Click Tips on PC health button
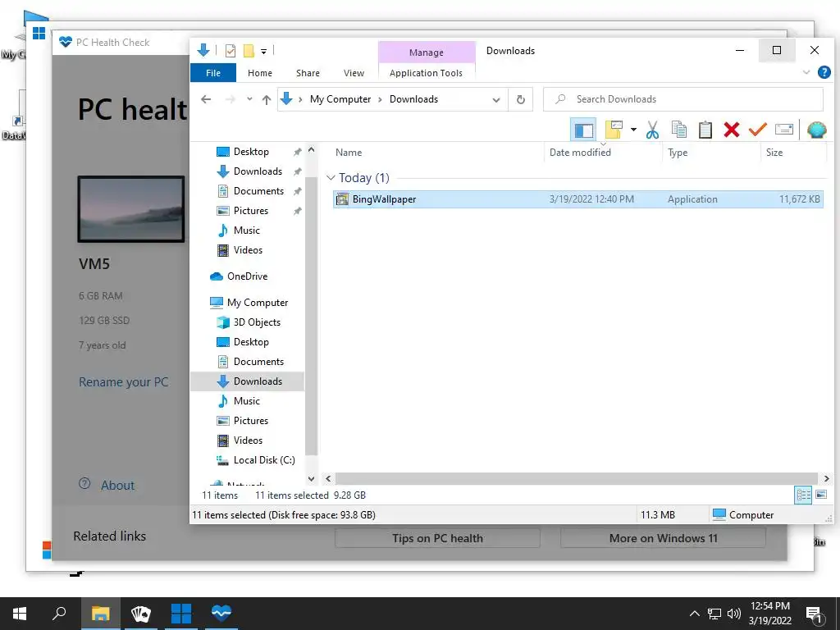The height and width of the screenshot is (630, 840). [437, 538]
